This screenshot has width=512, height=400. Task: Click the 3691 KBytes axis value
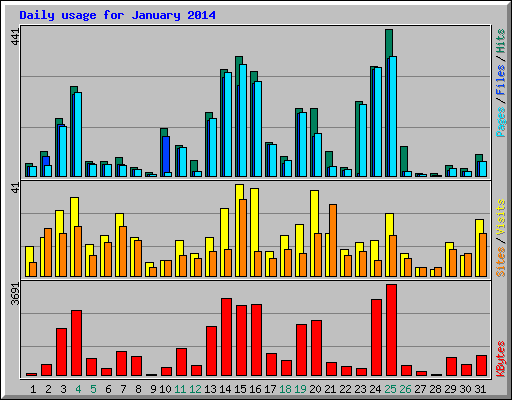[16, 294]
